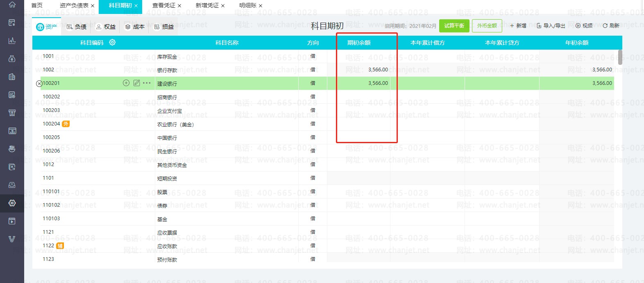
Task: Switch to the 资产负债表 tab
Action: pyautogui.click(x=74, y=5)
